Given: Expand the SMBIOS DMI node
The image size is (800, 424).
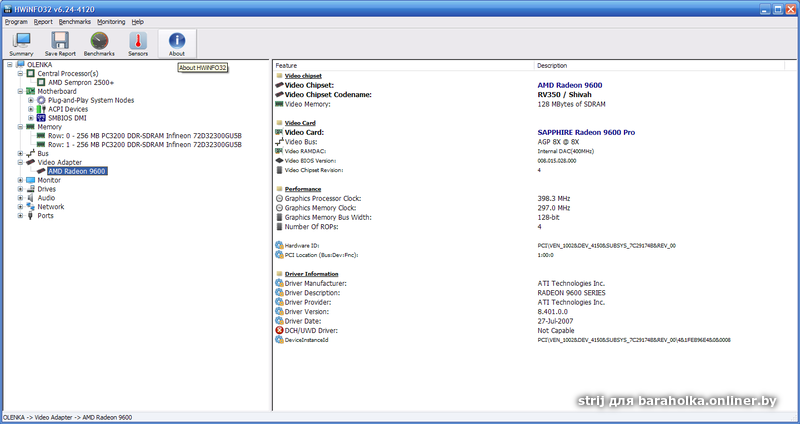Looking at the screenshot, I should click(x=31, y=118).
